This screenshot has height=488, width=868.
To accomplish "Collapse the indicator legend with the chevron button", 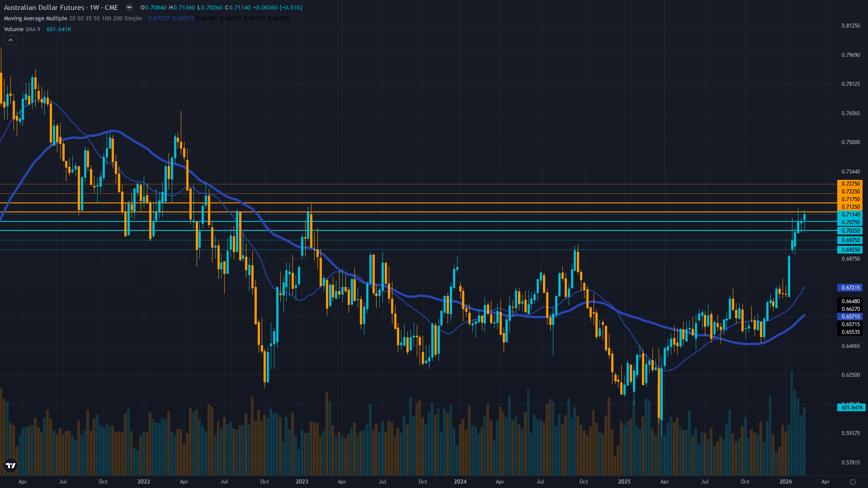I will pyautogui.click(x=10, y=40).
